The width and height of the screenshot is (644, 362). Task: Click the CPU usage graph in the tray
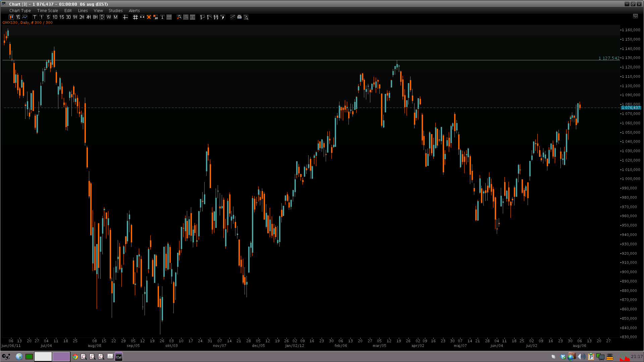(x=625, y=357)
